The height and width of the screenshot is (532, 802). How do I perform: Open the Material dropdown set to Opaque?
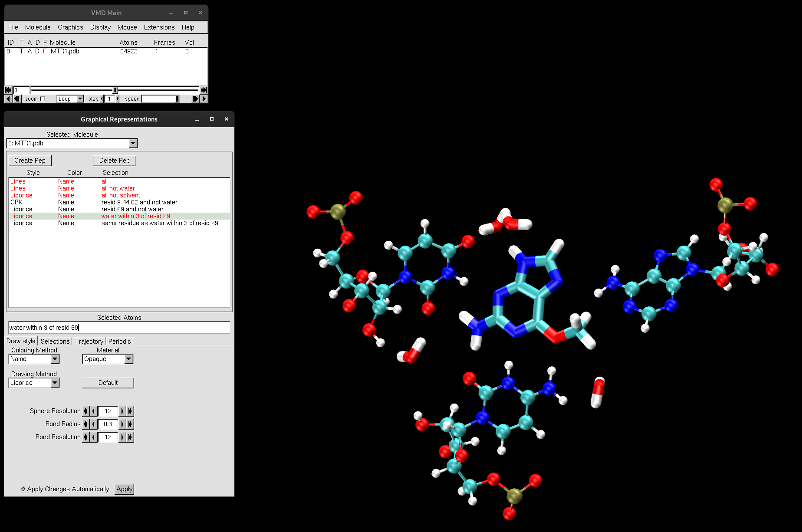(x=128, y=359)
